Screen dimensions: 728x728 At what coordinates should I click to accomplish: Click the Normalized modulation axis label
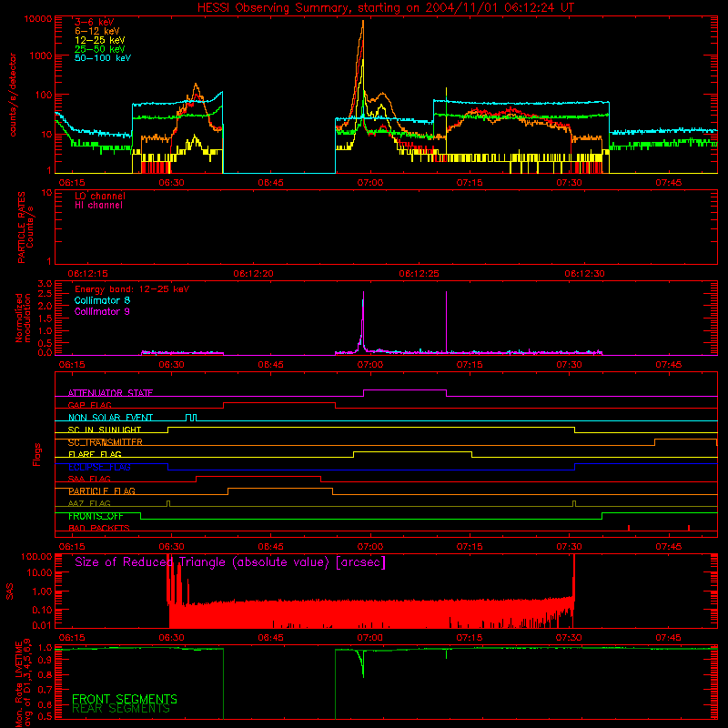pos(24,318)
